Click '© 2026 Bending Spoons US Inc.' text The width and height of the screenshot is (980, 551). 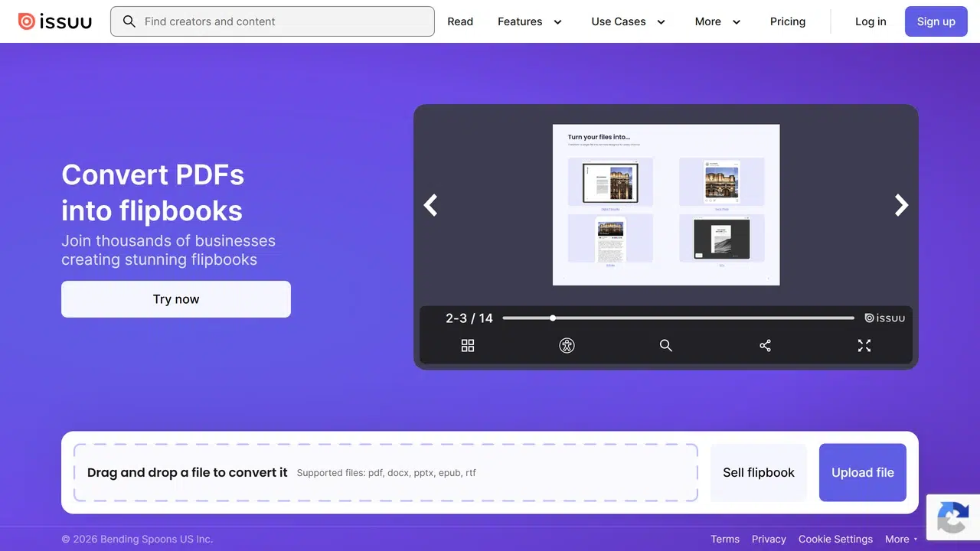(137, 539)
